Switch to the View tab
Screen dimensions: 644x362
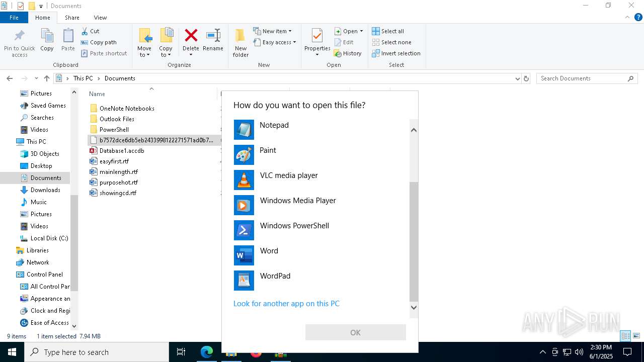tap(100, 18)
